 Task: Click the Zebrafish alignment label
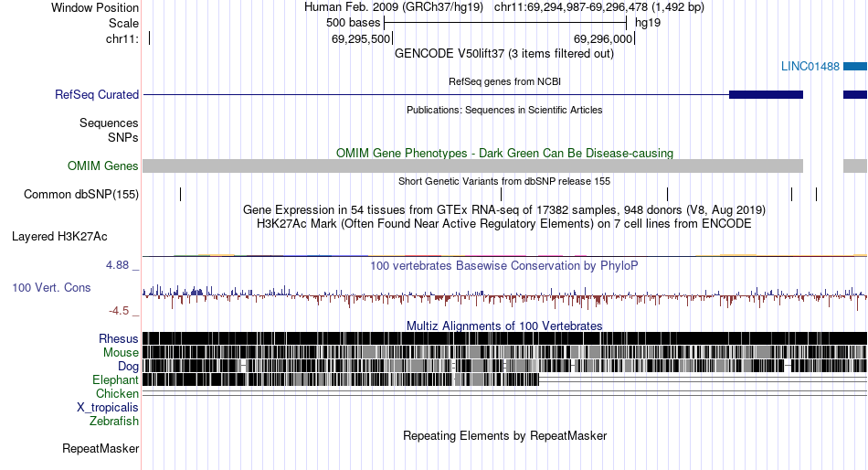coord(113,422)
